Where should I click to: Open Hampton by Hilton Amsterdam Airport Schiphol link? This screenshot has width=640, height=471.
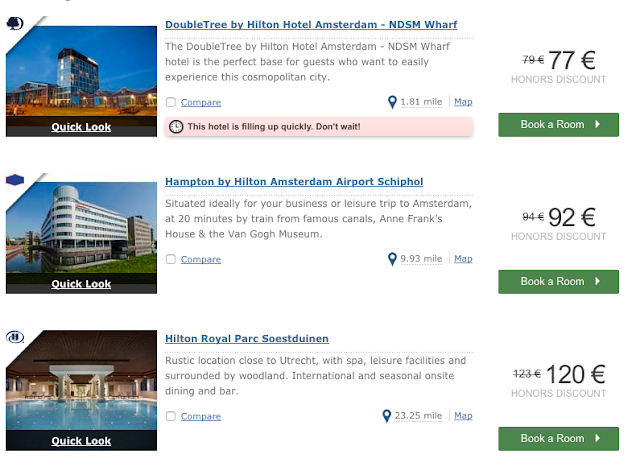pos(294,182)
